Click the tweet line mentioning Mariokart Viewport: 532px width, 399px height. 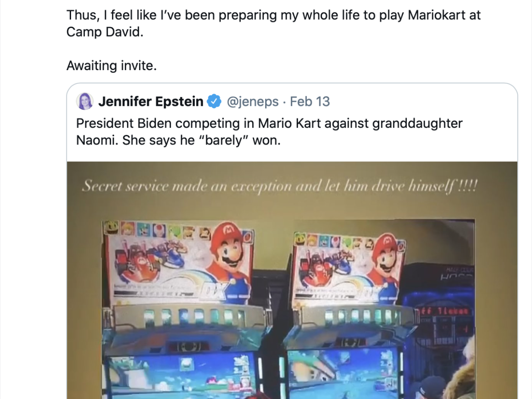pos(273,15)
